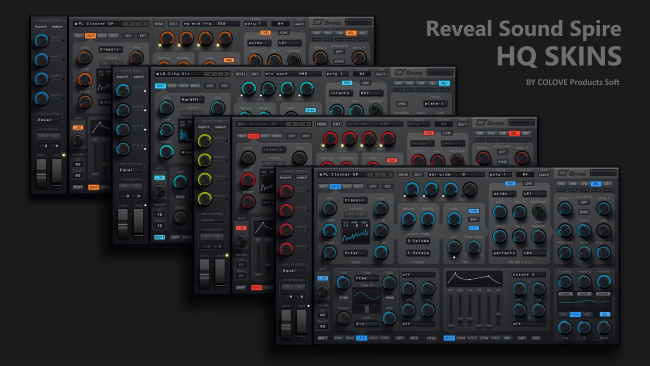Click the Spire logo on front skin
The image size is (650, 366).
tap(572, 173)
